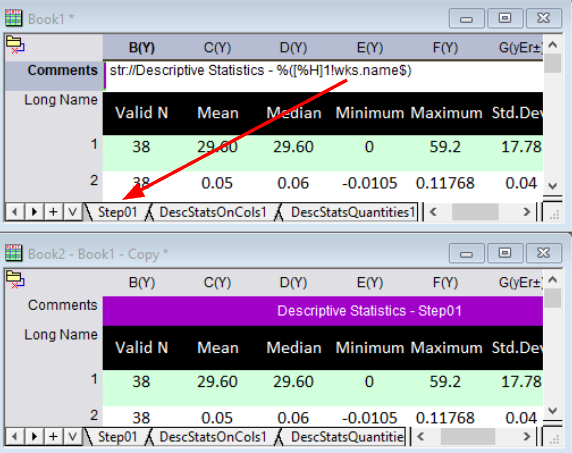The image size is (572, 453).
Task: Click Valid N long name cell in Book1
Action: pyautogui.click(x=142, y=113)
